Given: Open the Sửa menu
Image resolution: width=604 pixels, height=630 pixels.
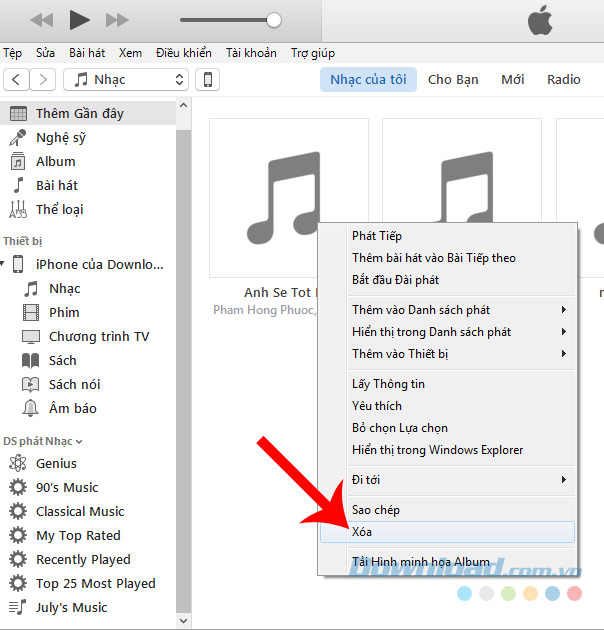Looking at the screenshot, I should point(45,53).
